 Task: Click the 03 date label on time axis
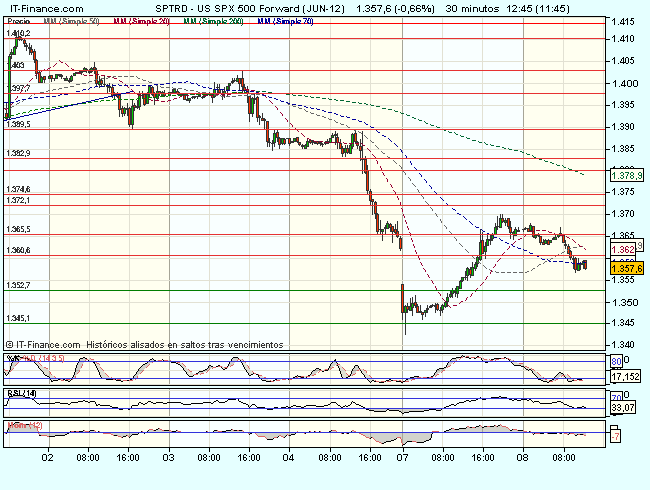pos(168,458)
